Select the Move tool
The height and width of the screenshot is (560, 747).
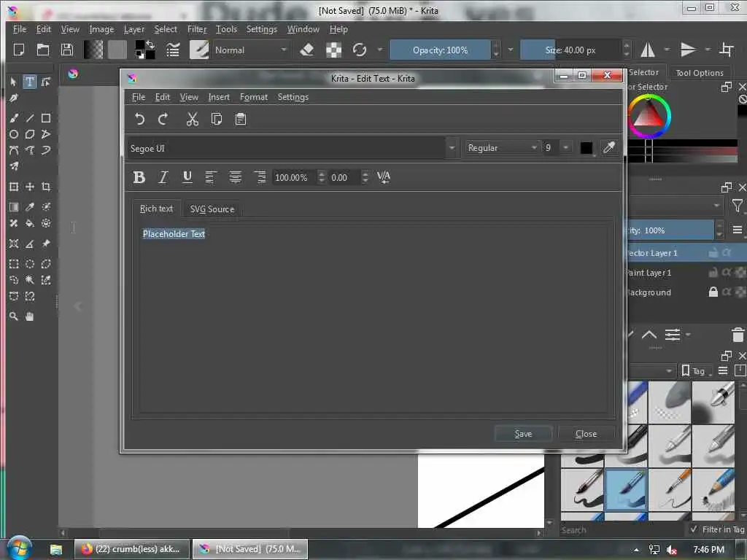tap(29, 187)
